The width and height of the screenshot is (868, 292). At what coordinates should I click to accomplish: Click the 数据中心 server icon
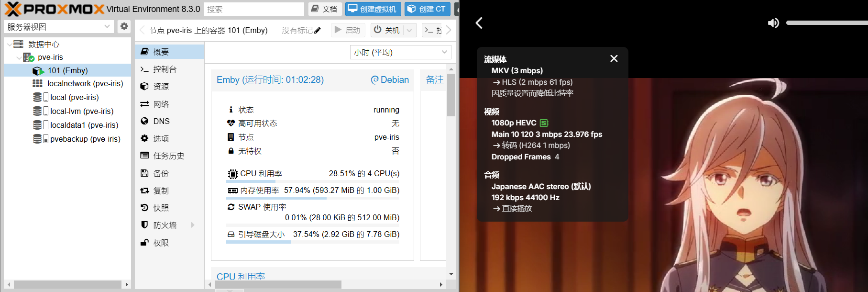(19, 44)
